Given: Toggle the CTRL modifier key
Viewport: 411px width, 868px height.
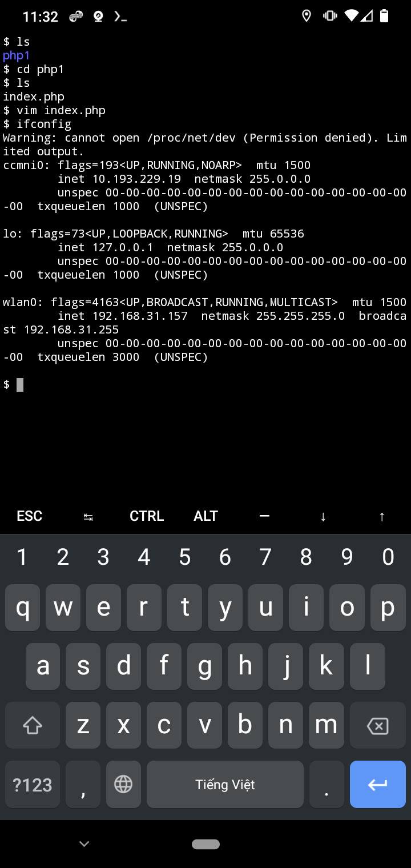Looking at the screenshot, I should 147,516.
